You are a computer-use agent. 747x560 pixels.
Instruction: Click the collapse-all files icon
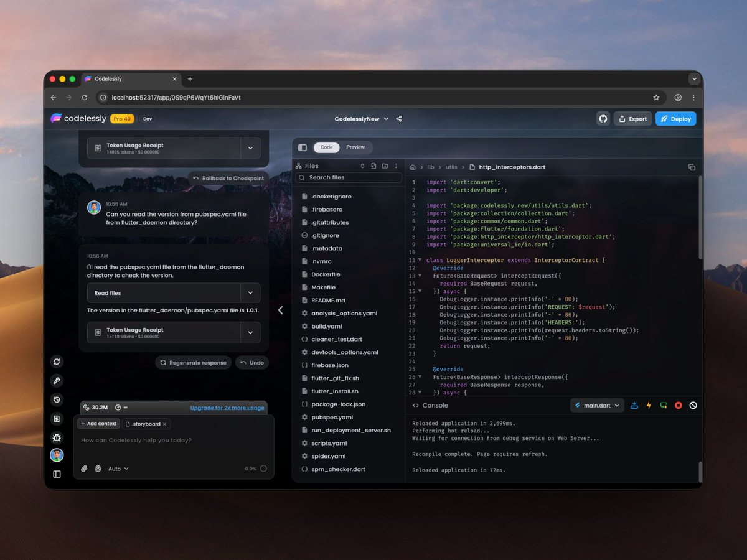point(362,166)
